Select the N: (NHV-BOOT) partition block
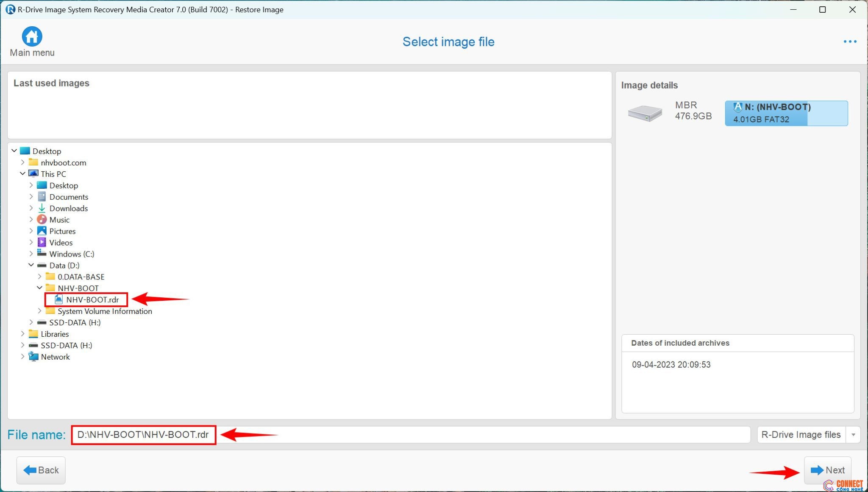The width and height of the screenshot is (868, 492). pyautogui.click(x=786, y=113)
